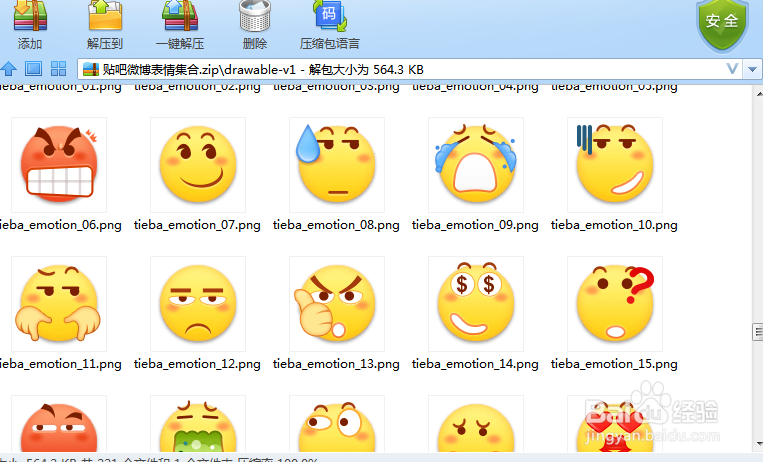Click the vertical scrollbar thumb

758,332
